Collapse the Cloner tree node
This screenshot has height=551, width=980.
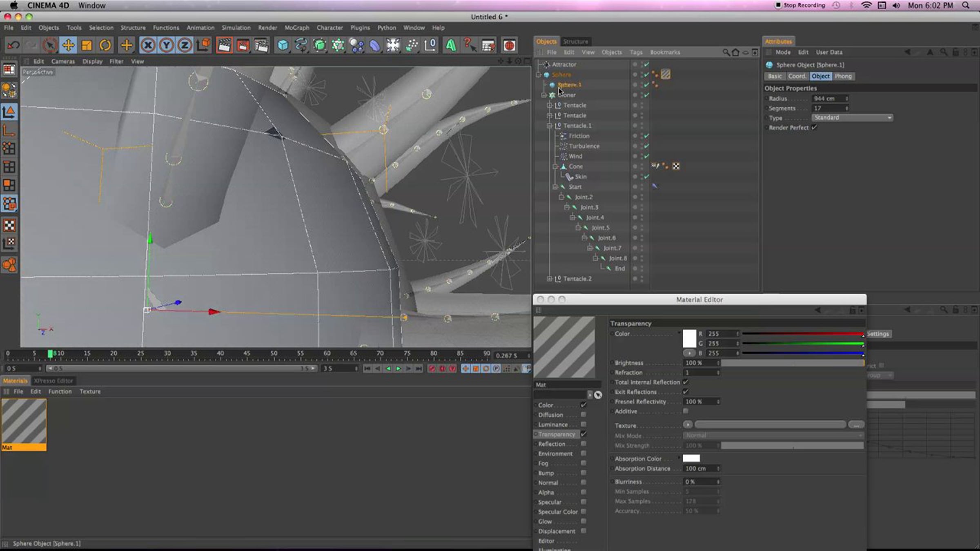pos(544,95)
